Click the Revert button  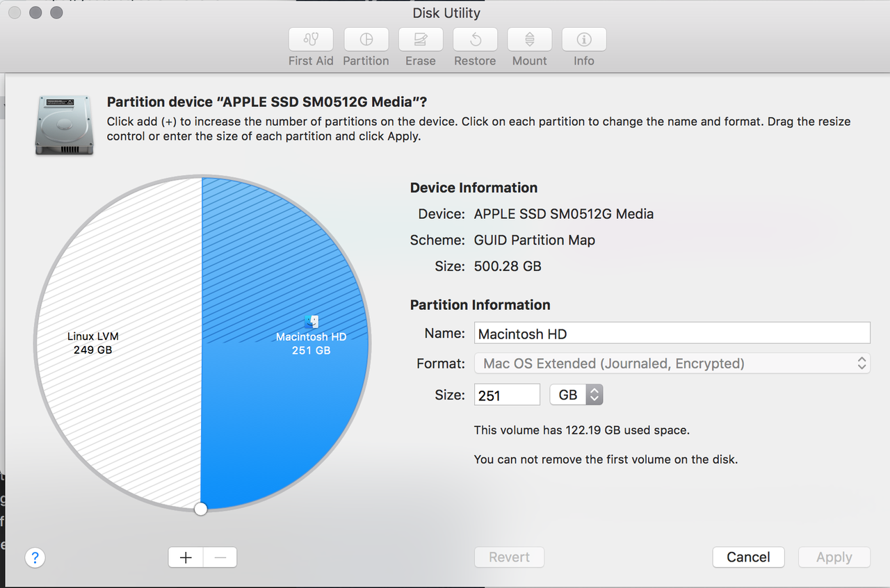pos(509,557)
